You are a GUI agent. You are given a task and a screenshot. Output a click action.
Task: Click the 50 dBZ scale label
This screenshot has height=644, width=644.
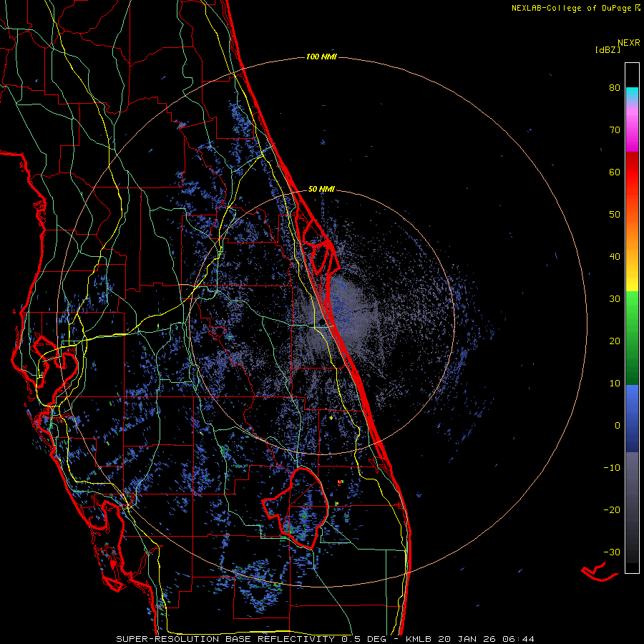[615, 215]
